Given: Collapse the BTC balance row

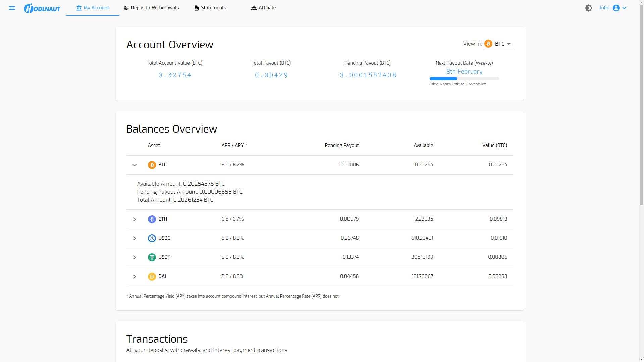Looking at the screenshot, I should pyautogui.click(x=135, y=165).
